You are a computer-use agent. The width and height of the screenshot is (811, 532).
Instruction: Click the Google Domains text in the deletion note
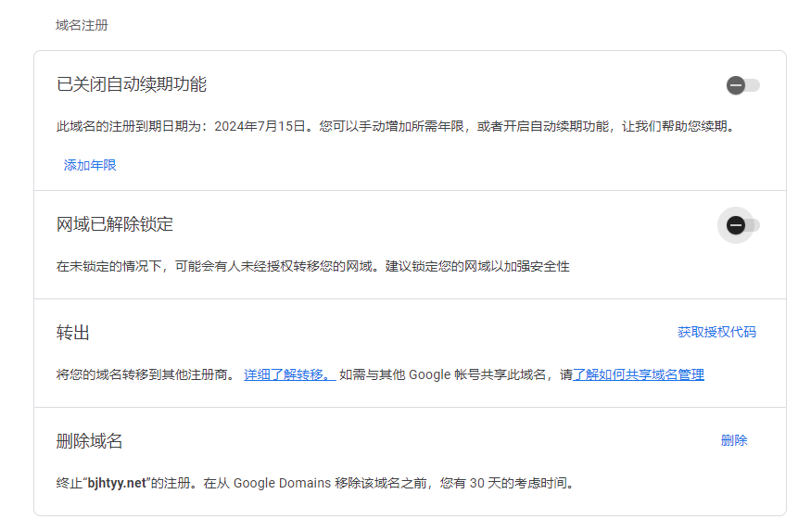click(279, 483)
